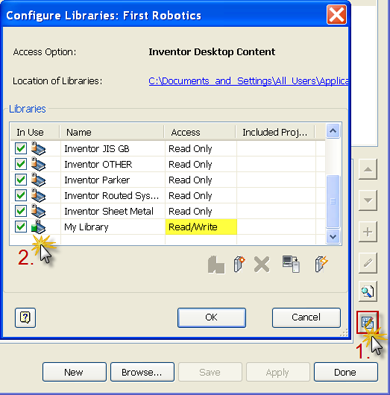Toggle In Use checkbox for My Library
Image resolution: width=390 pixels, height=395 pixels.
[x=21, y=227]
